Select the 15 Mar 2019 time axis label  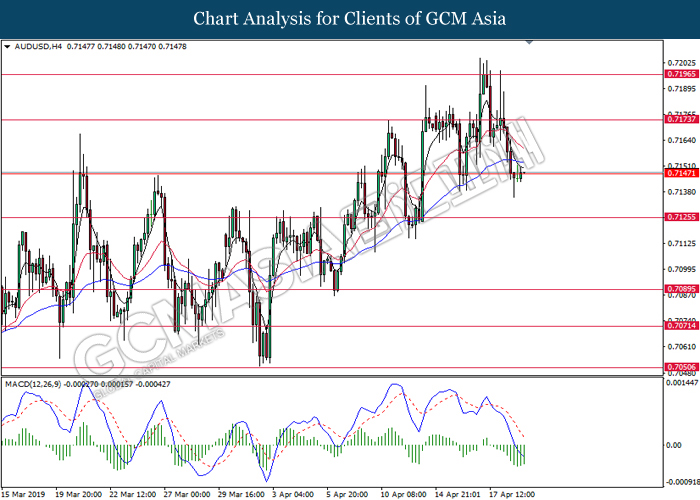(x=26, y=493)
